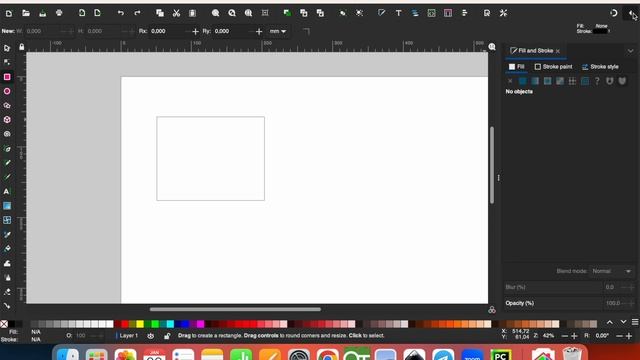Toggle color-managed mode below the vertical scrollbar
This screenshot has height=360, width=640.
tap(492, 310)
